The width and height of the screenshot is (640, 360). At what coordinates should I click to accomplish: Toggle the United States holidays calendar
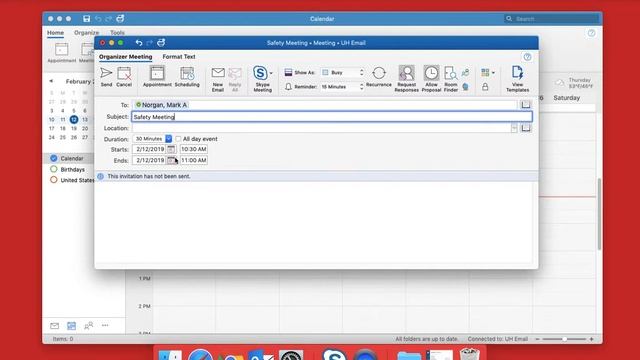pos(53,180)
